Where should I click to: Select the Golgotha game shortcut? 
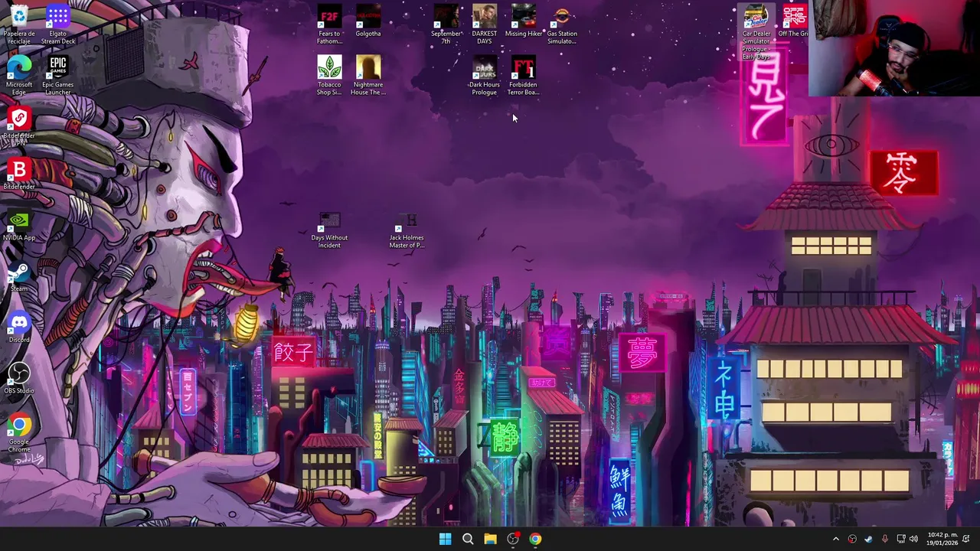click(x=368, y=21)
